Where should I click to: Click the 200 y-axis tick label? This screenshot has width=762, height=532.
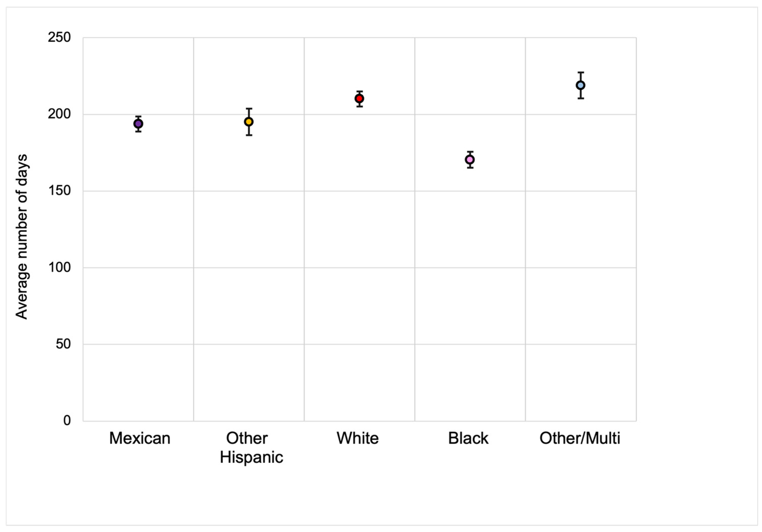(x=59, y=114)
